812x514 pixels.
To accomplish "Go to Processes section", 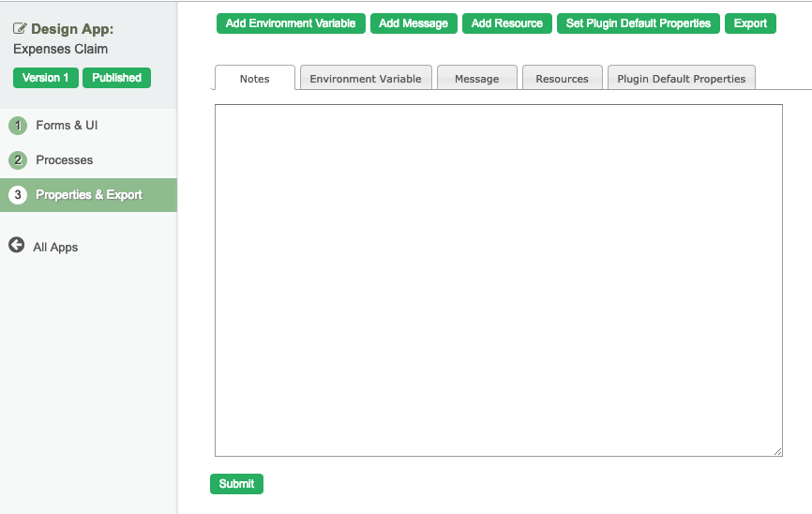I will click(64, 160).
